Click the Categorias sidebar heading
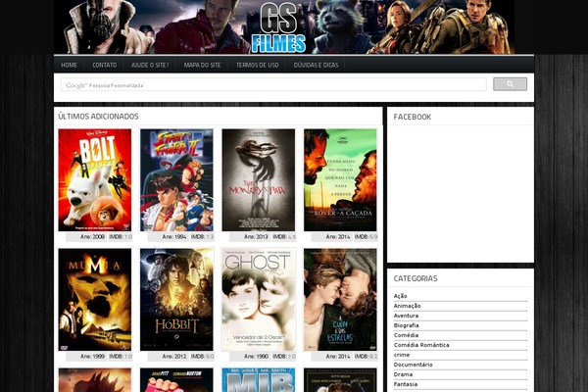 [416, 278]
